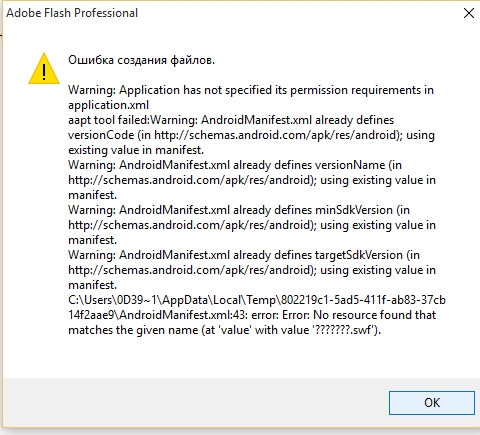The height and width of the screenshot is (435, 480).
Task: Click the URL below the versionName warning
Action: pos(190,180)
